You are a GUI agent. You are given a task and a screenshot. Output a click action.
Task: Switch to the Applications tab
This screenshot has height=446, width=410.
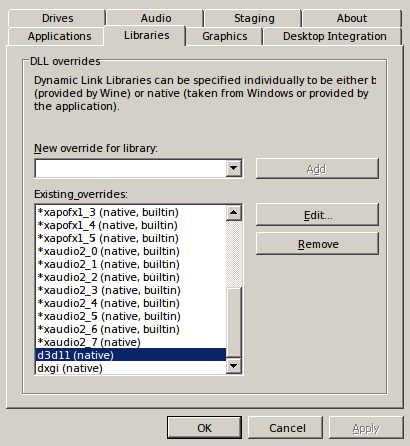coord(59,36)
